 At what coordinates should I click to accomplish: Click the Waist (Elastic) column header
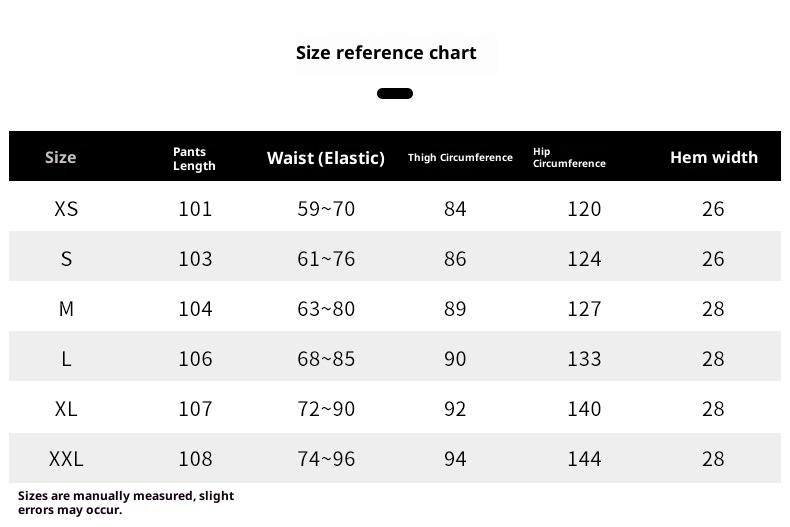tap(325, 158)
